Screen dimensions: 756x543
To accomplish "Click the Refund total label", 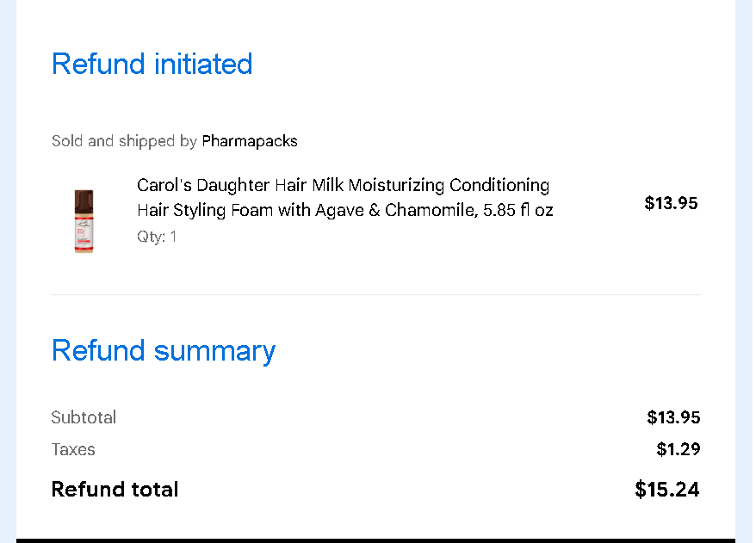I will tap(115, 489).
